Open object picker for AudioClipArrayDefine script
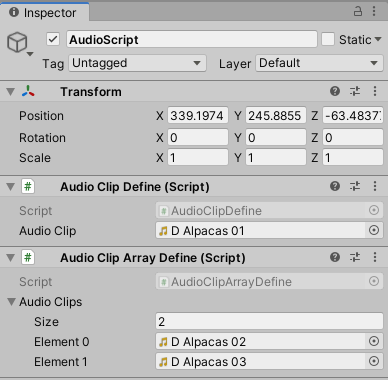Image resolution: width=388 pixels, height=380 pixels. coord(374,281)
